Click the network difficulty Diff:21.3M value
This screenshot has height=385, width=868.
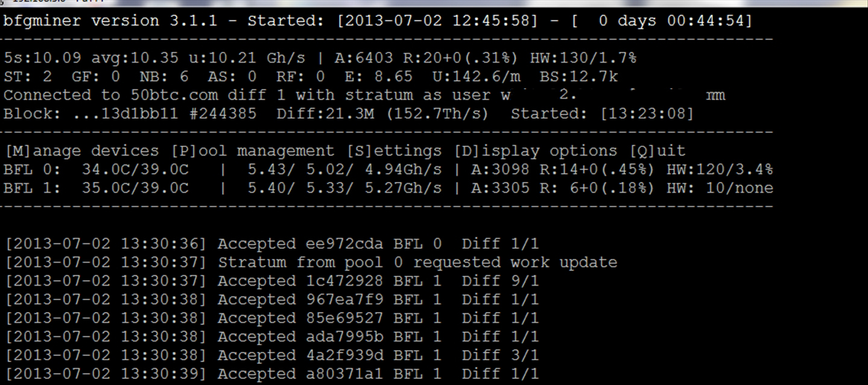[x=319, y=114]
